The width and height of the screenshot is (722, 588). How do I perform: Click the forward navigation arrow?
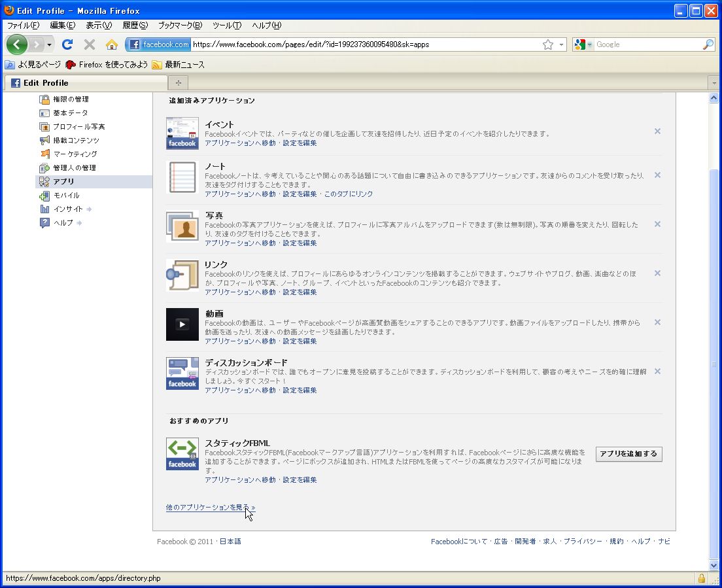(x=36, y=44)
